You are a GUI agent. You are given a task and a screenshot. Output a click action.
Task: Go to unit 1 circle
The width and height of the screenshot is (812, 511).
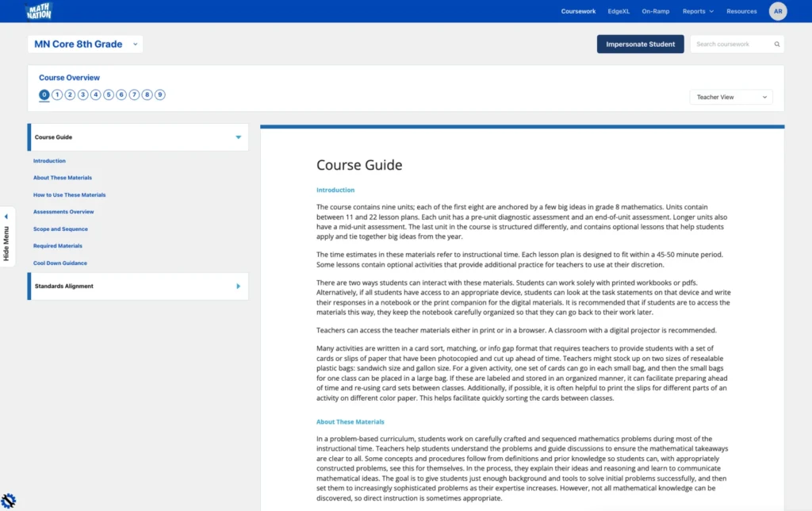click(57, 94)
